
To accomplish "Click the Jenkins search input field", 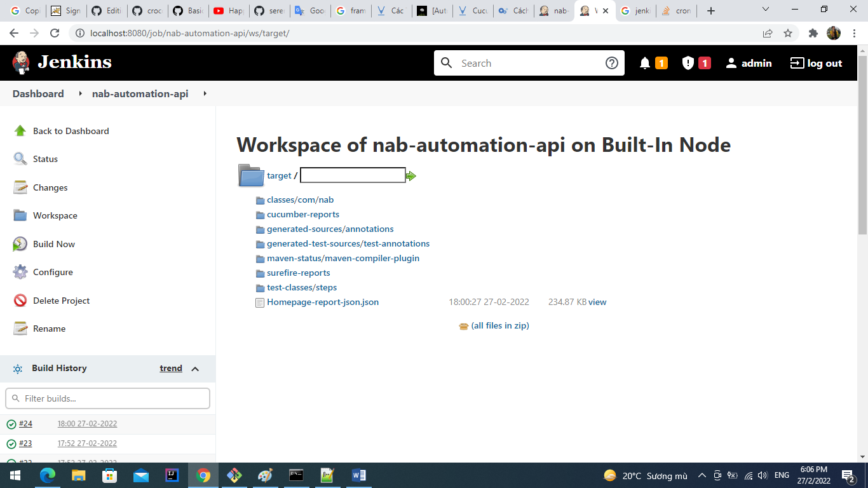I will tap(529, 63).
